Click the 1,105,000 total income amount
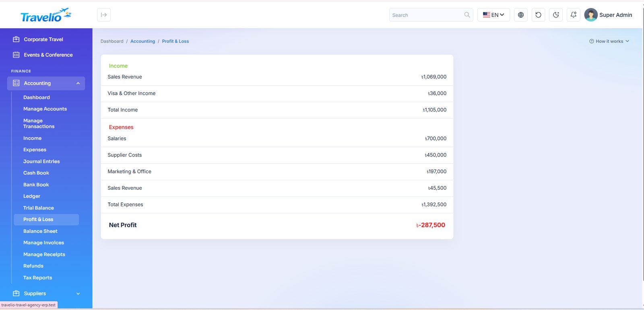 click(x=435, y=110)
